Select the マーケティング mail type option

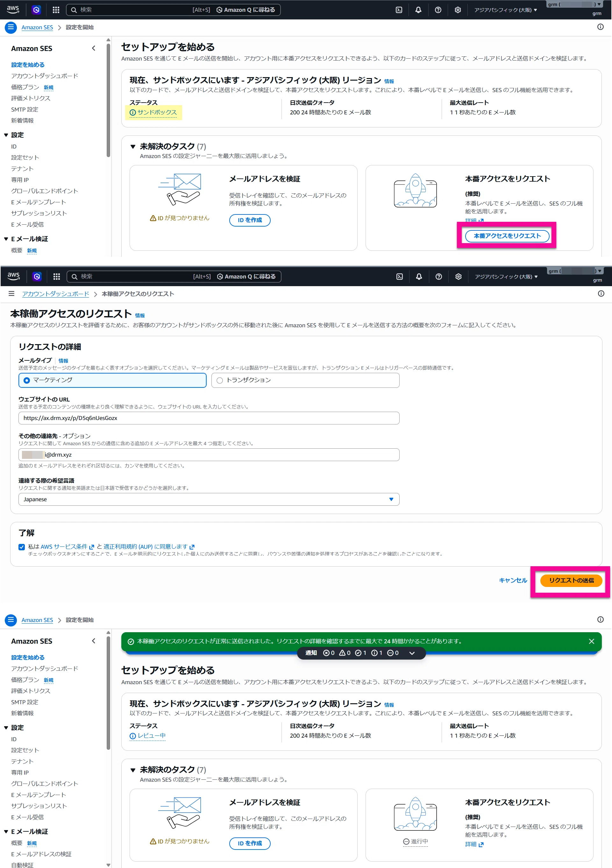click(112, 380)
